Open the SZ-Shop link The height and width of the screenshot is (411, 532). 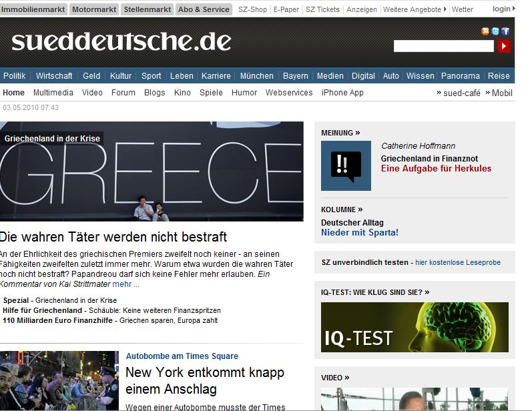tap(252, 9)
